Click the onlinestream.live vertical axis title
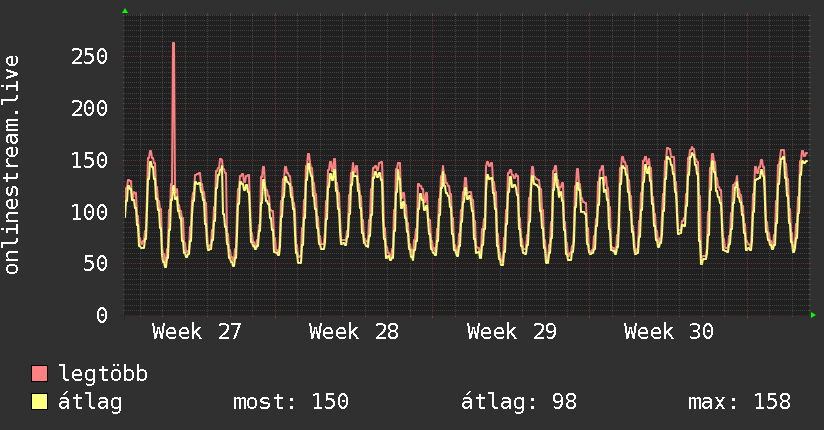 (x=12, y=165)
